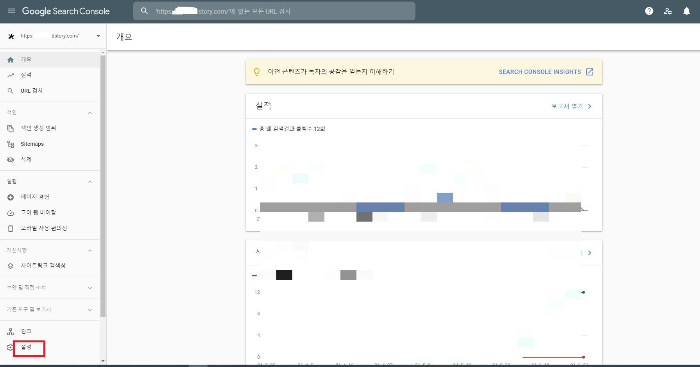Image resolution: width=700 pixels, height=367 pixels.
Task: Click the sidebar scroll-up arrow
Action: click(103, 53)
